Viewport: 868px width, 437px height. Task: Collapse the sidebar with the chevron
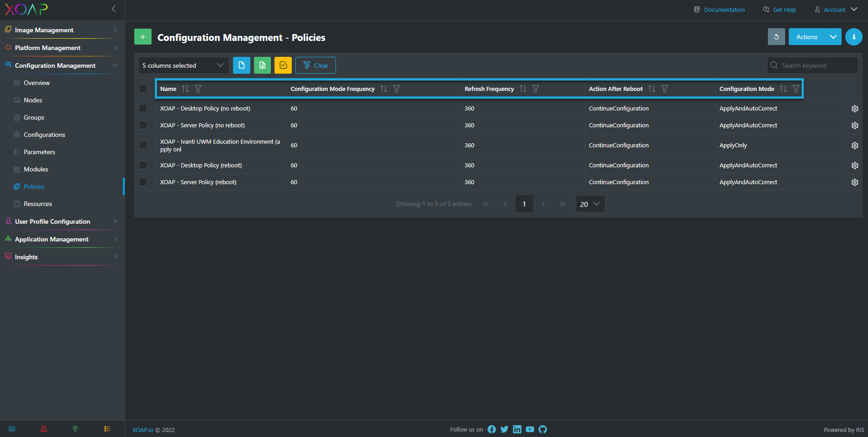[x=114, y=9]
